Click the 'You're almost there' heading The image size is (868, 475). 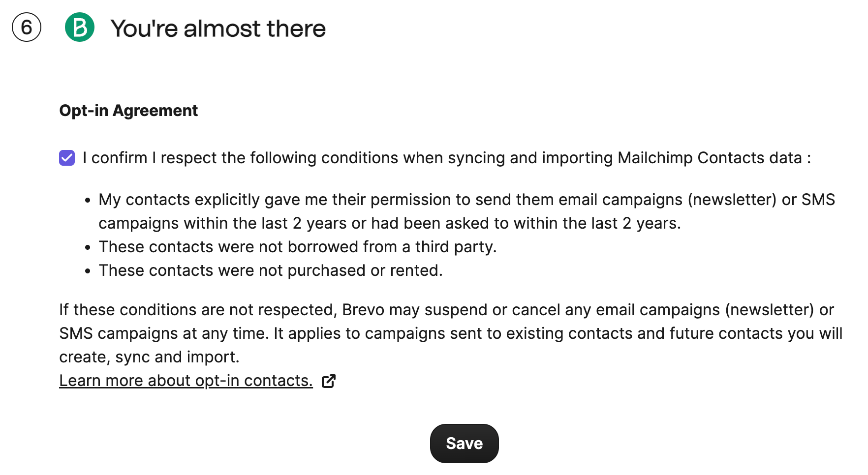pyautogui.click(x=218, y=29)
